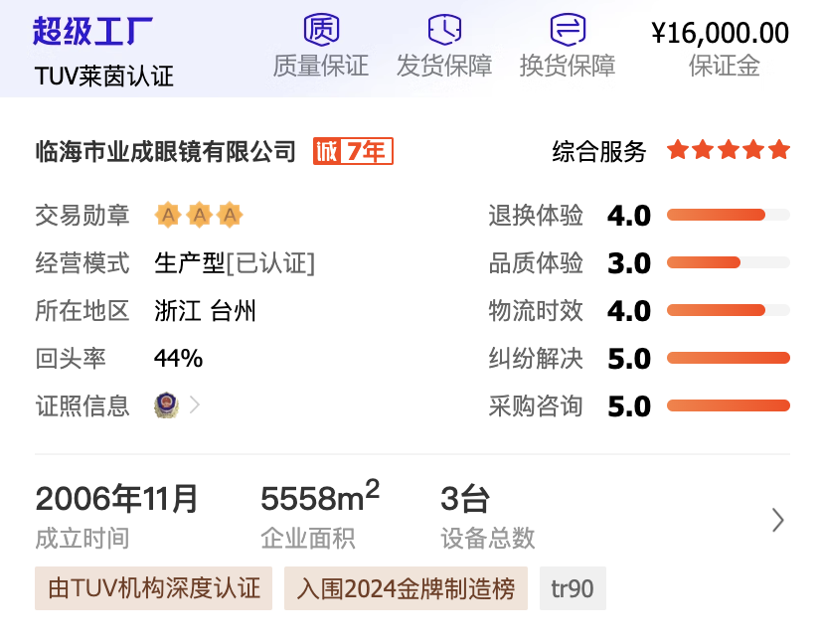Open company page 临海市业成眼镜有限公司
Viewport: 821px width, 644px height.
[x=165, y=151]
